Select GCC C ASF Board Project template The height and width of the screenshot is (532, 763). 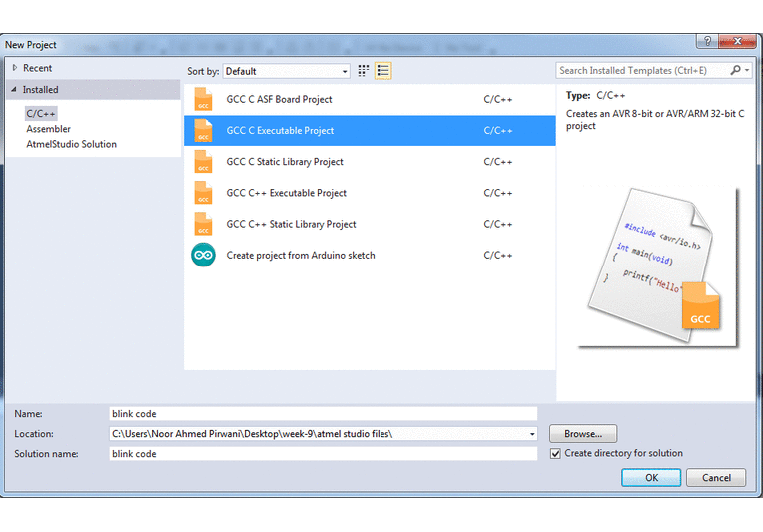coord(370,99)
